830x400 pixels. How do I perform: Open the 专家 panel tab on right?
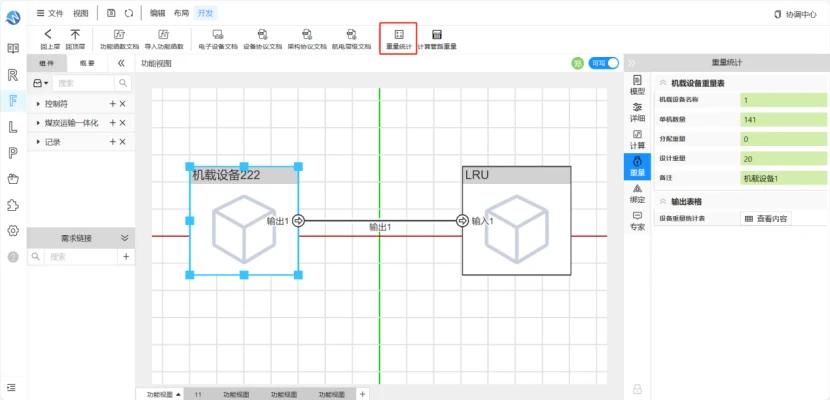(x=637, y=221)
